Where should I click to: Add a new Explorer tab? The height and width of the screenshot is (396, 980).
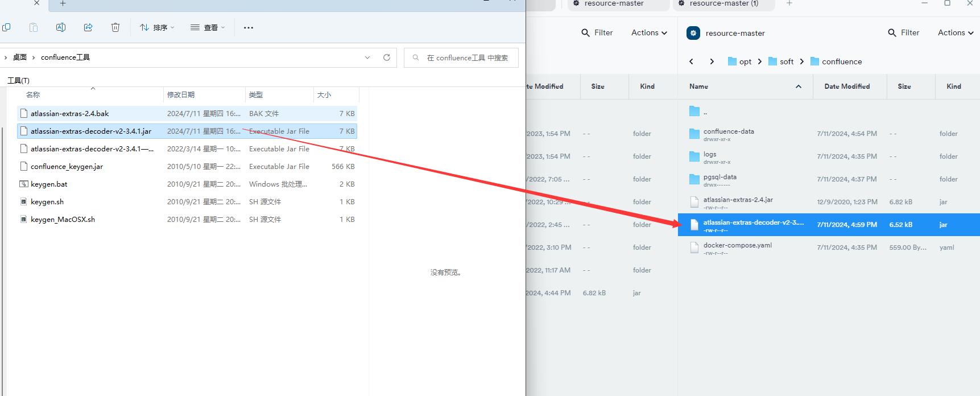pyautogui.click(x=63, y=3)
